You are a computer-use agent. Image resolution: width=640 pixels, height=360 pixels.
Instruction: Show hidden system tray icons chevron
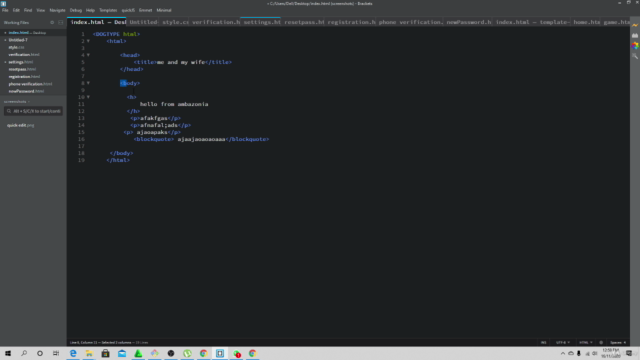coord(562,353)
